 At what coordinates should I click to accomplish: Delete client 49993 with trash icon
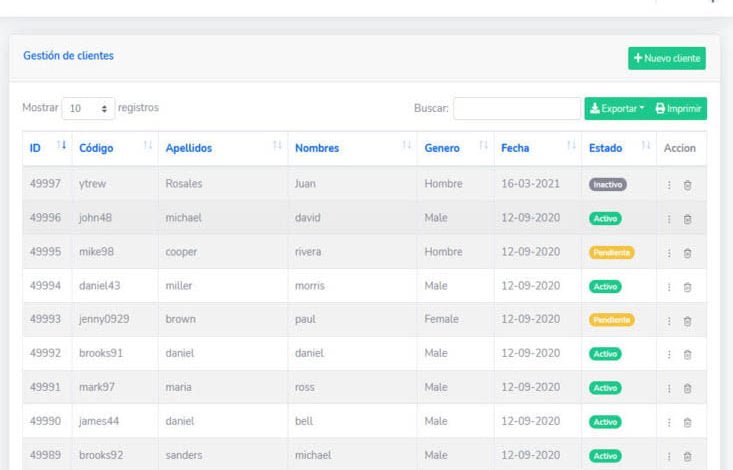[x=687, y=321]
